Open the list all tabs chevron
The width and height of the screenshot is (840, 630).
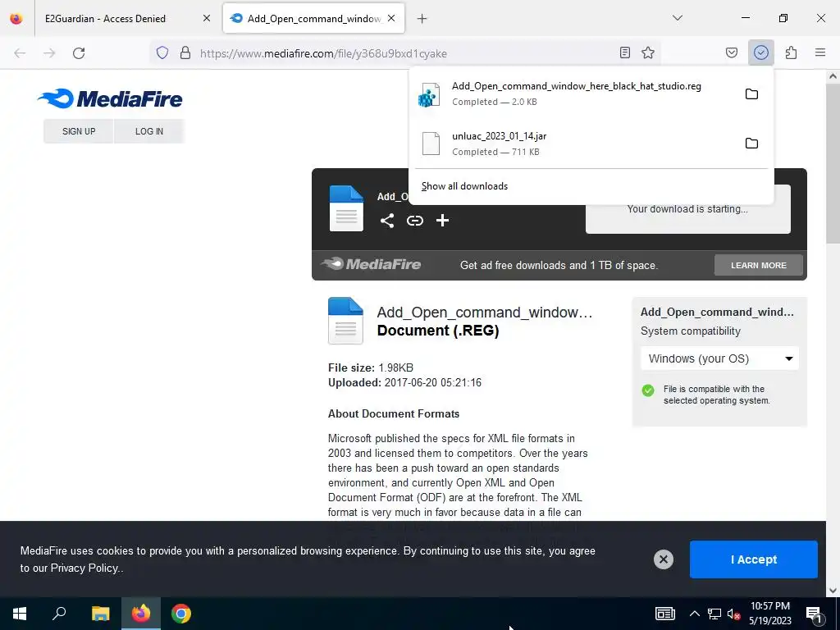click(678, 18)
